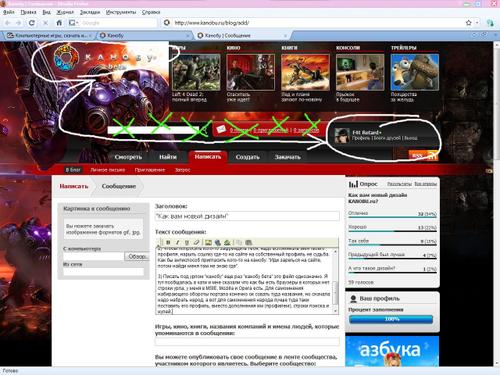This screenshot has width=500, height=375.
Task: Click the message text area scrollbar
Action: (x=335, y=281)
